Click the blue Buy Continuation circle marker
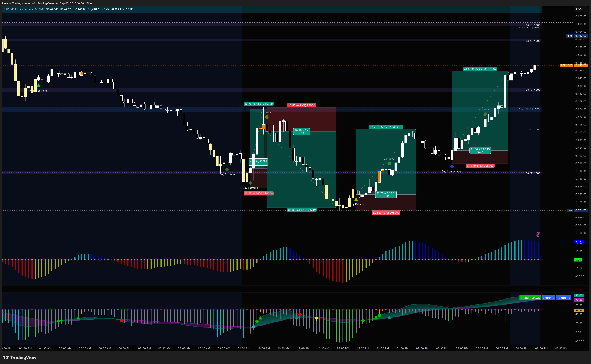This screenshot has width=591, height=364. pos(452,166)
